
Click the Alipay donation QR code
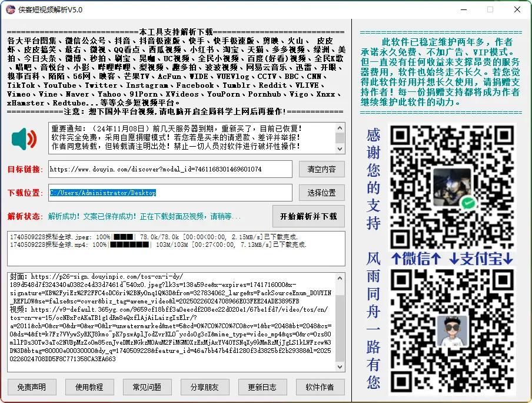(x=451, y=331)
